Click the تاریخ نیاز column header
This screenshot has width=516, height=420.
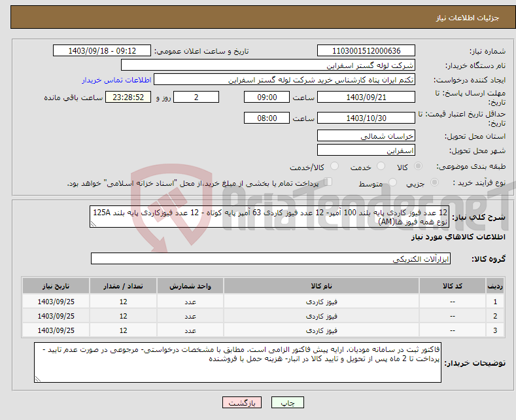click(56, 286)
